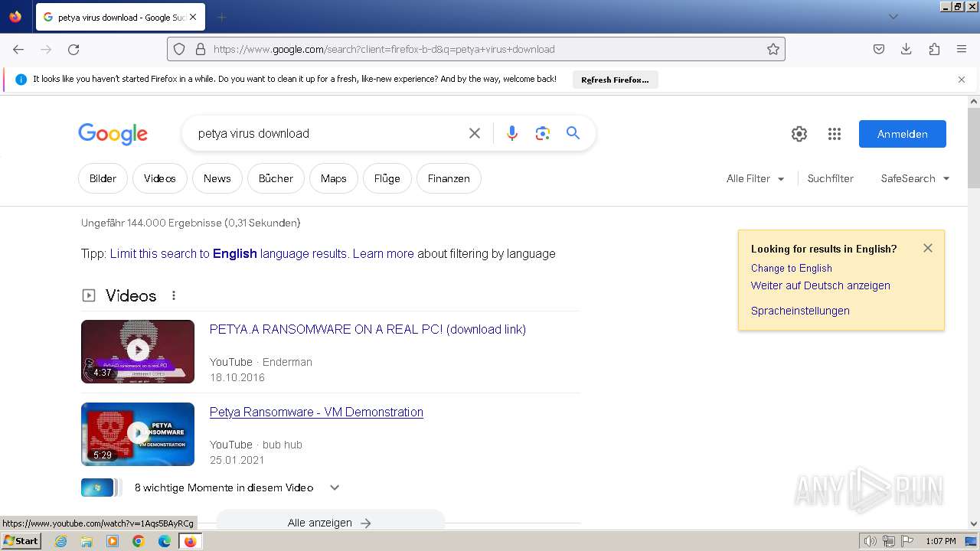Open Spracheinstellungen link
980x551 pixels.
(x=800, y=311)
